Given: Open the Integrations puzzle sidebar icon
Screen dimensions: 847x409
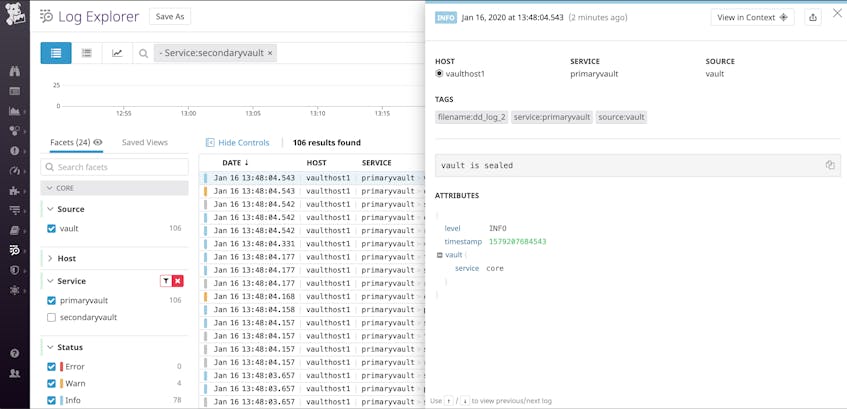Looking at the screenshot, I should tap(15, 191).
